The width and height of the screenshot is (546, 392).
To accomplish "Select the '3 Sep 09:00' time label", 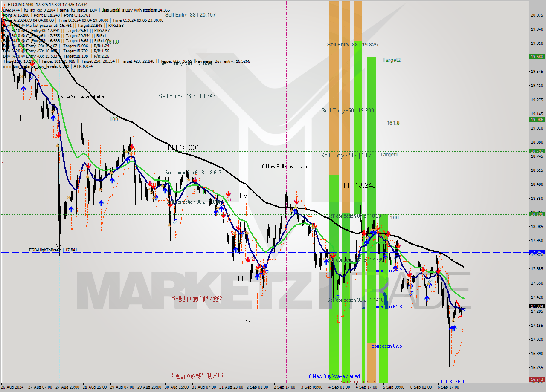I will (x=312, y=387).
